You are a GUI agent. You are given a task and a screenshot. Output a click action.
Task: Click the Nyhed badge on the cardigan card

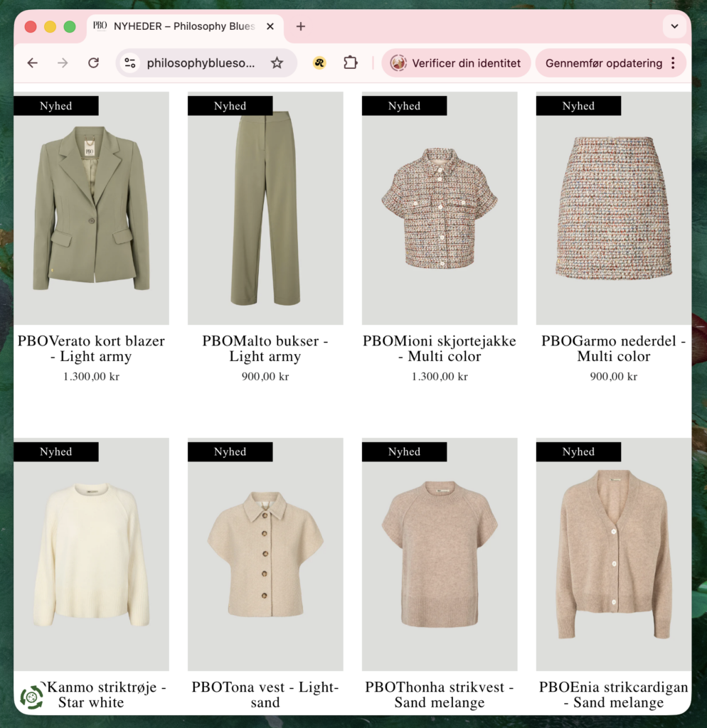578,451
